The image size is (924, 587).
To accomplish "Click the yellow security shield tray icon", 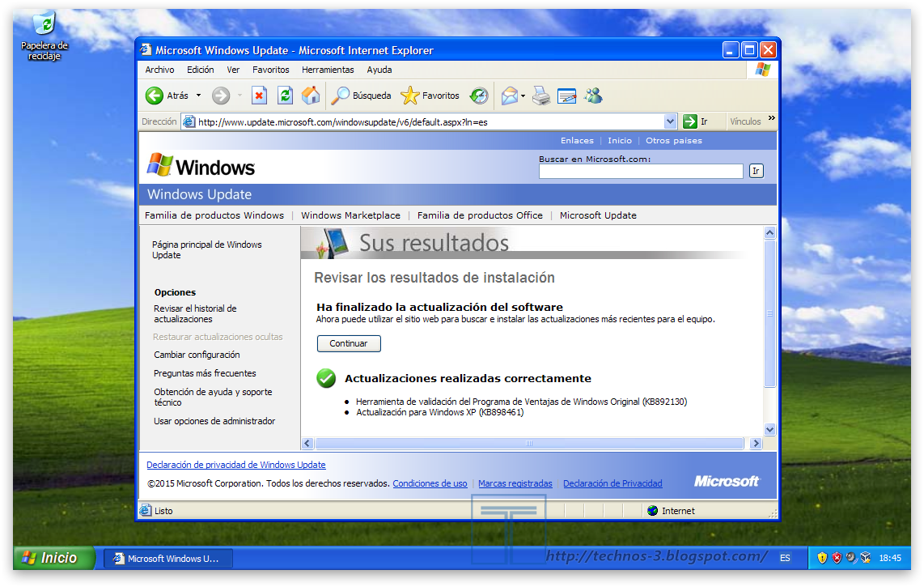I will (x=822, y=558).
